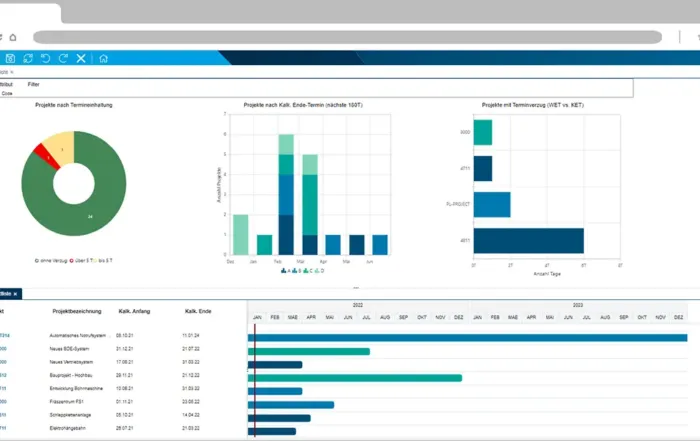The width and height of the screenshot is (700, 441).
Task: Click the Gantt bar for Neues BDE-System
Action: point(309,351)
